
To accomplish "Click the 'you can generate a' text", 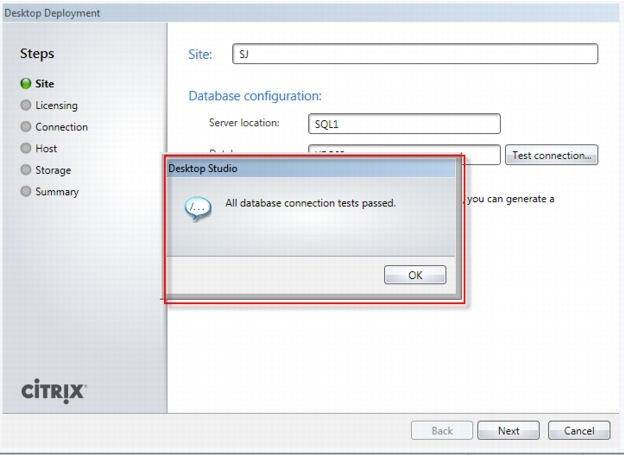I will coord(511,199).
